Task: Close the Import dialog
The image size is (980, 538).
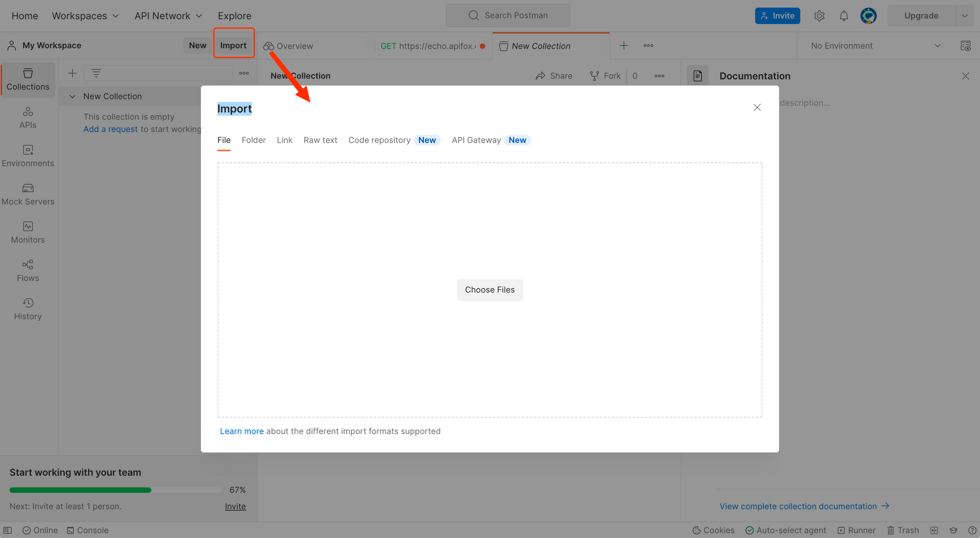Action: click(757, 107)
